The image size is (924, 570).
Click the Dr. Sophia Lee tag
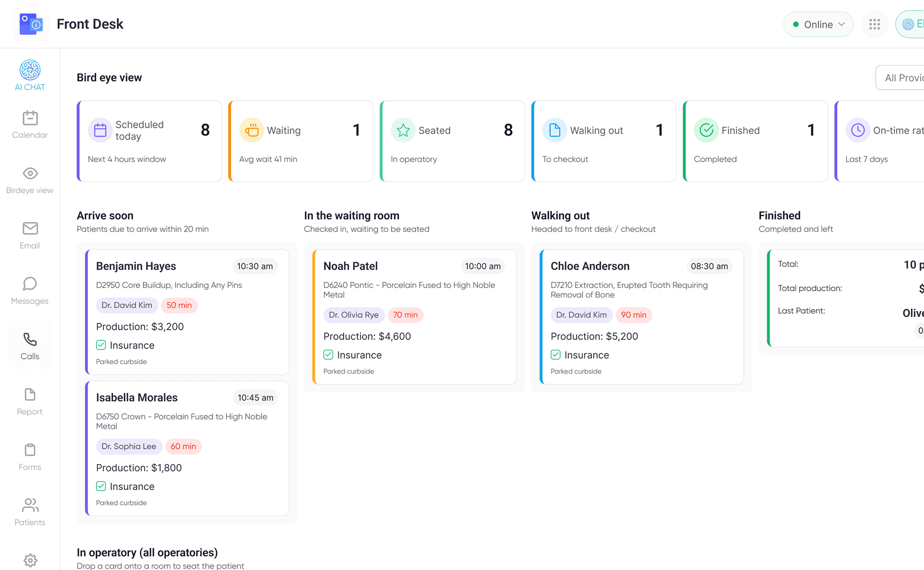click(x=128, y=446)
